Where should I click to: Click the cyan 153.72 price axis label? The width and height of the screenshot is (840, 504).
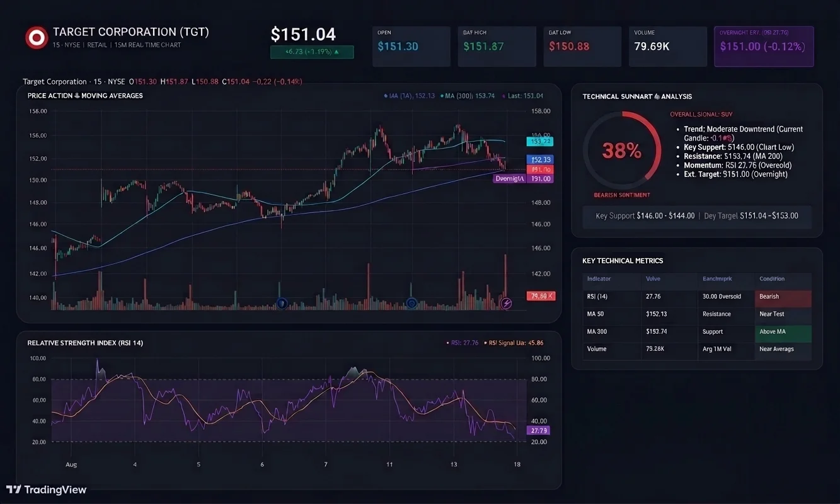point(541,142)
